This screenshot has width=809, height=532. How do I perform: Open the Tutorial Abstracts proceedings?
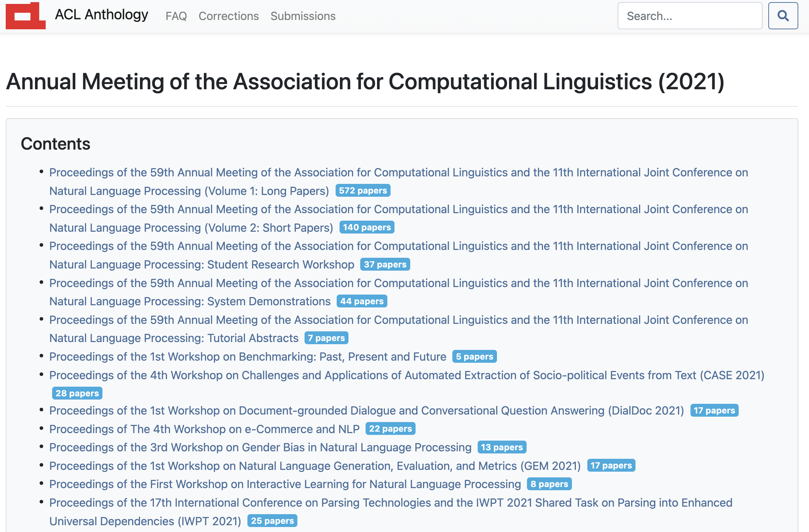click(x=398, y=329)
